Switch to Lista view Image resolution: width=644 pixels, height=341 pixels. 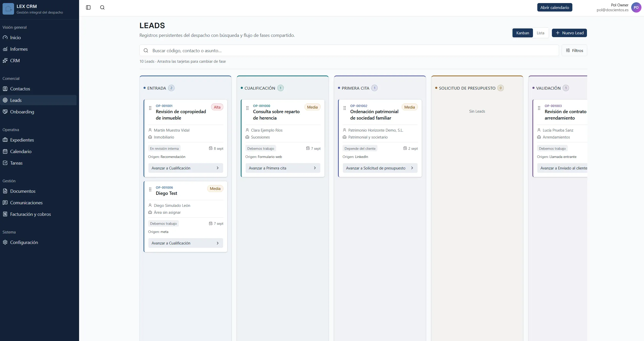coord(540,33)
